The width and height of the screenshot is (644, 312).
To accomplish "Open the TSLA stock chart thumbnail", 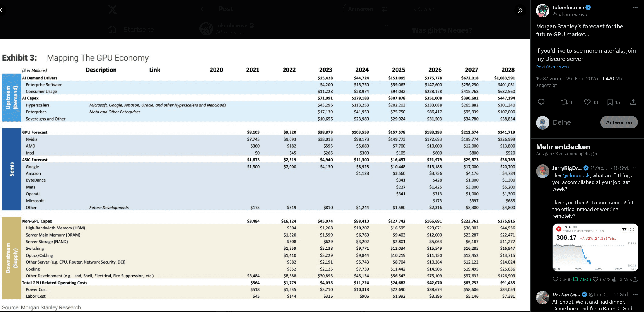I will click(x=595, y=248).
